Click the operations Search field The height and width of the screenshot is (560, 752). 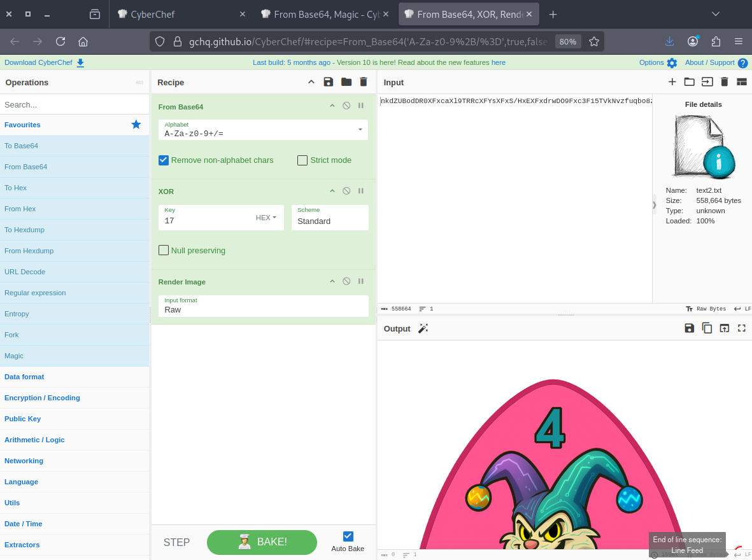point(74,104)
